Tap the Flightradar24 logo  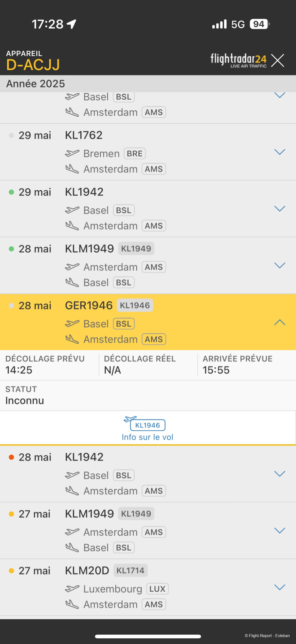238,60
